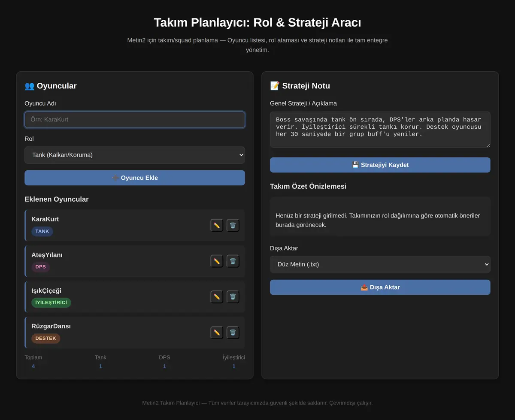Click inside the Genel Strateji textarea
Screen dimensions: 515x420
coord(380,130)
